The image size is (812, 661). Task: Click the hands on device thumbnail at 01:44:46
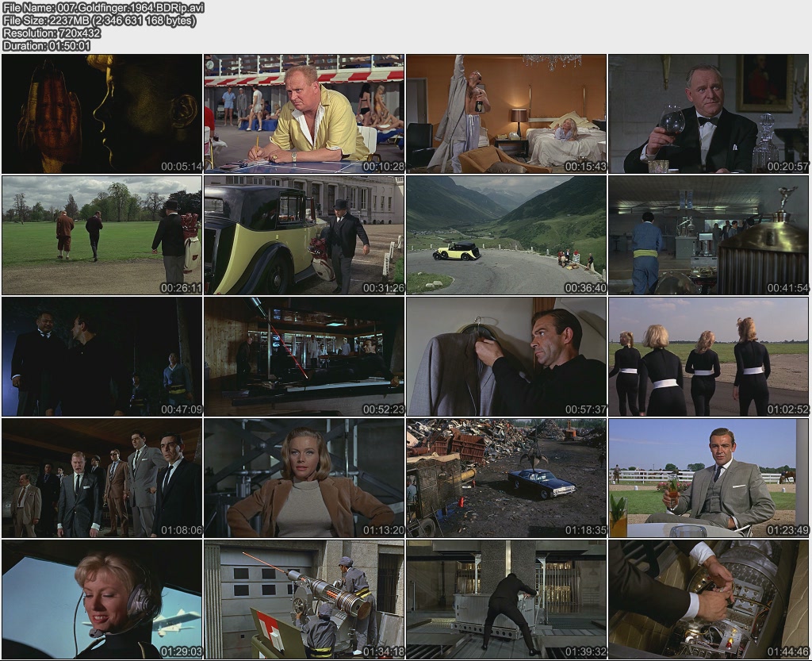(x=709, y=599)
